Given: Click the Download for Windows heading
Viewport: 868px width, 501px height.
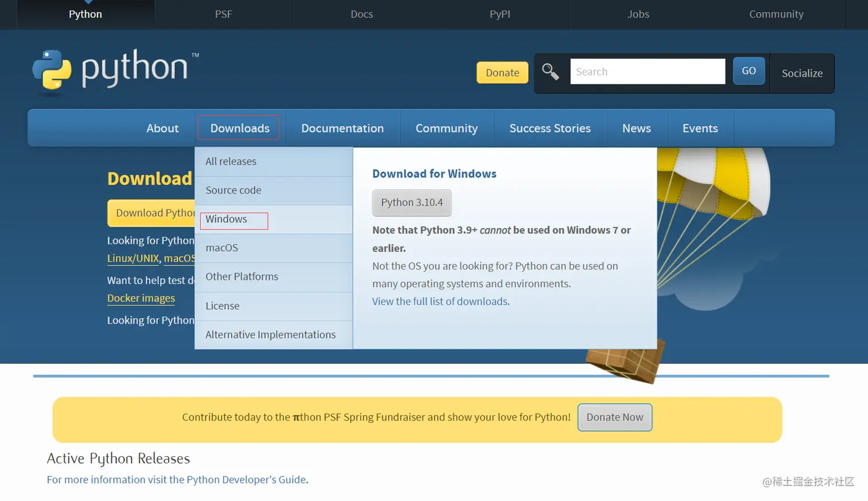Looking at the screenshot, I should (435, 174).
